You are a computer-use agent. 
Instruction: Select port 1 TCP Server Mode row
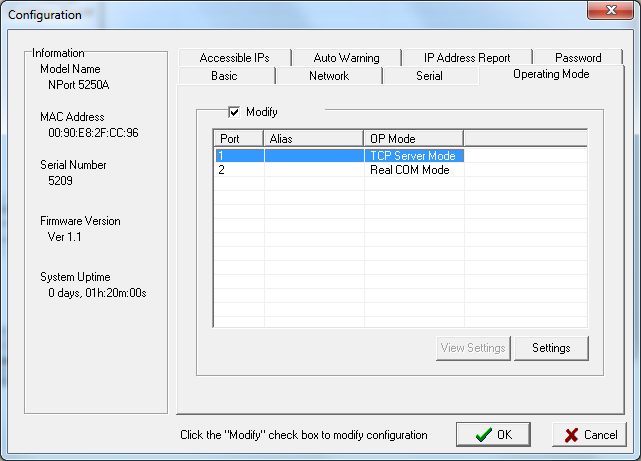[340, 155]
